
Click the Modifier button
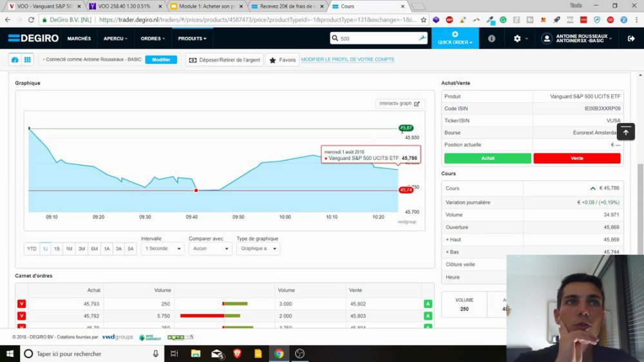pyautogui.click(x=161, y=59)
